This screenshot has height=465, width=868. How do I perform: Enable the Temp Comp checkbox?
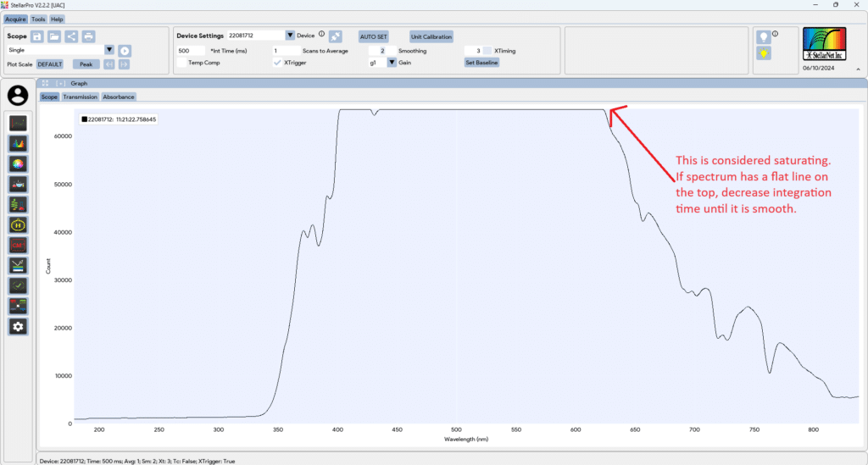click(x=181, y=63)
